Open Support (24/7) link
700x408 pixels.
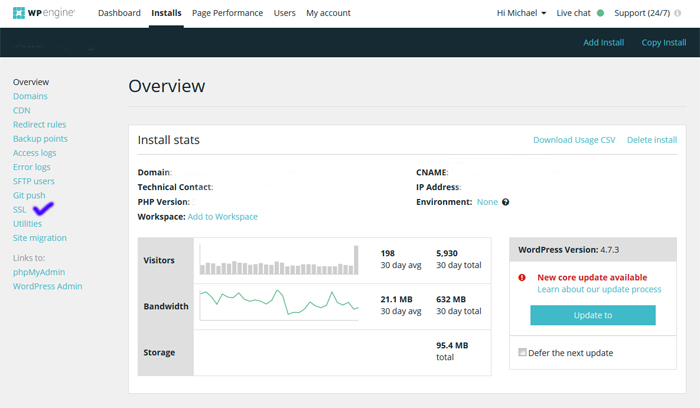coord(642,13)
